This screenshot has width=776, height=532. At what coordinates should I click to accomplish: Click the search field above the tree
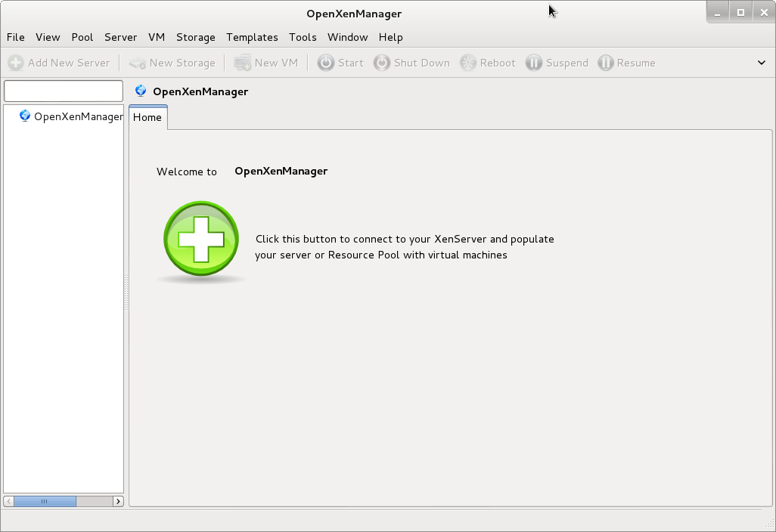(64, 91)
